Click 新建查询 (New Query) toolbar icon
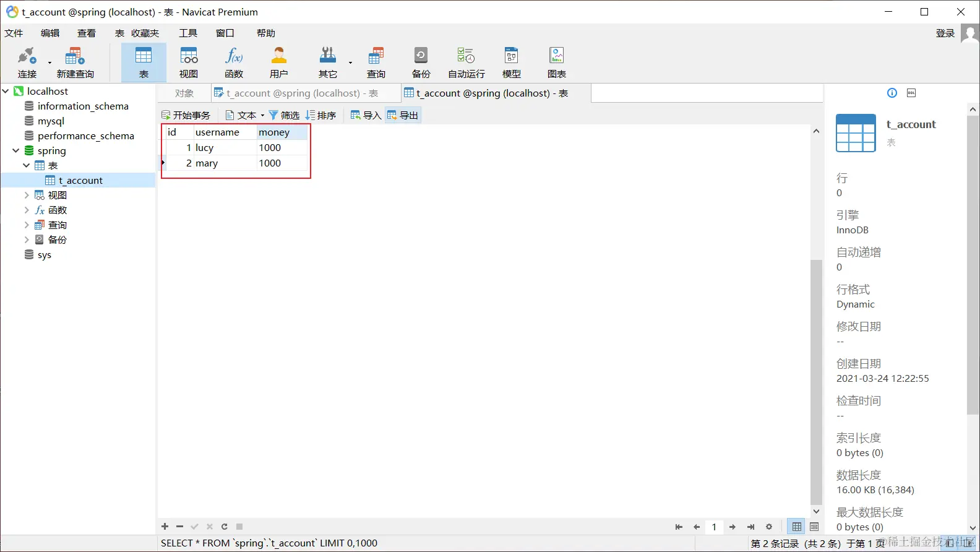Screen dimensions: 980x552 pyautogui.click(x=75, y=63)
